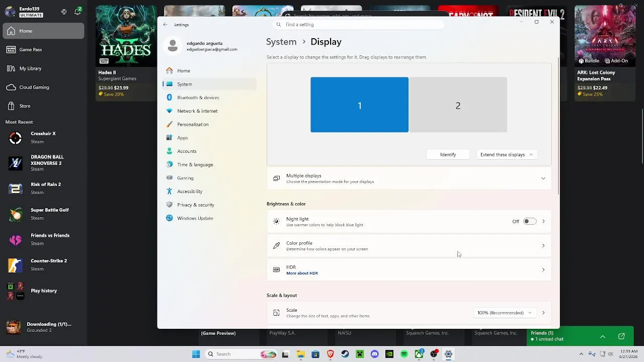644x362 pixels.
Task: Open Discord from taskbar
Action: [374, 354]
